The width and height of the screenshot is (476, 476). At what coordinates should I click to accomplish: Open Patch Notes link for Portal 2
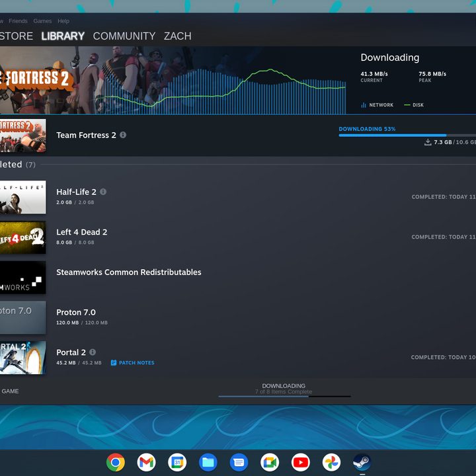pyautogui.click(x=136, y=362)
